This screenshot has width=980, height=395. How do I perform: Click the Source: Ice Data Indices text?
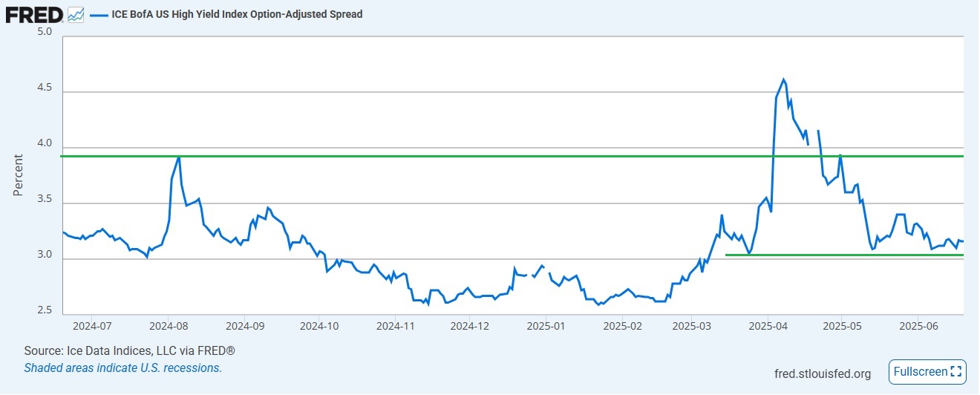click(130, 350)
